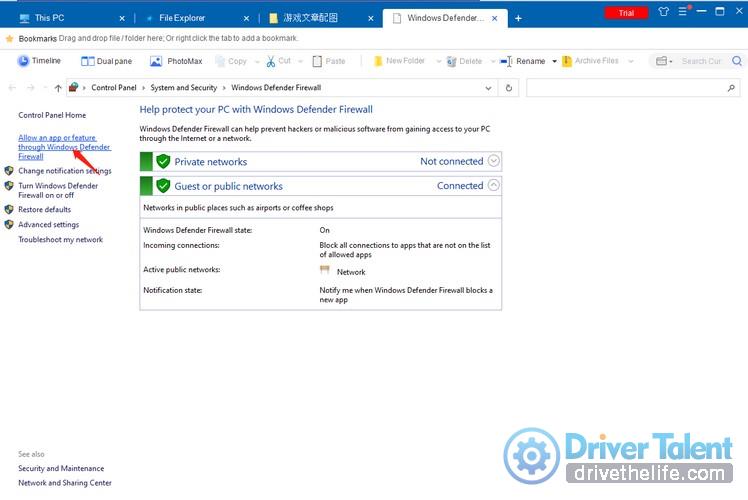This screenshot has height=500, width=748.
Task: Click Control Panel breadcrumb
Action: 114,88
